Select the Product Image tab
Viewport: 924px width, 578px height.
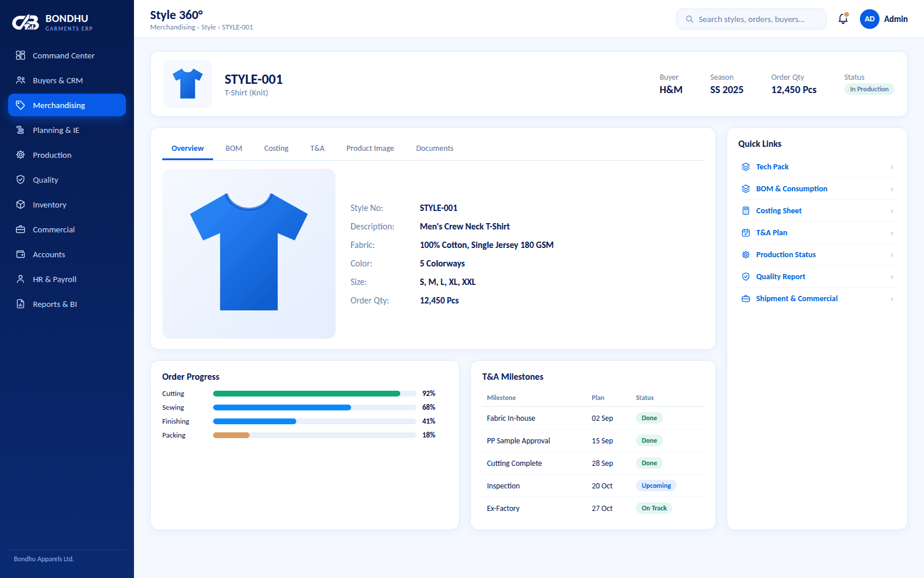[370, 149]
